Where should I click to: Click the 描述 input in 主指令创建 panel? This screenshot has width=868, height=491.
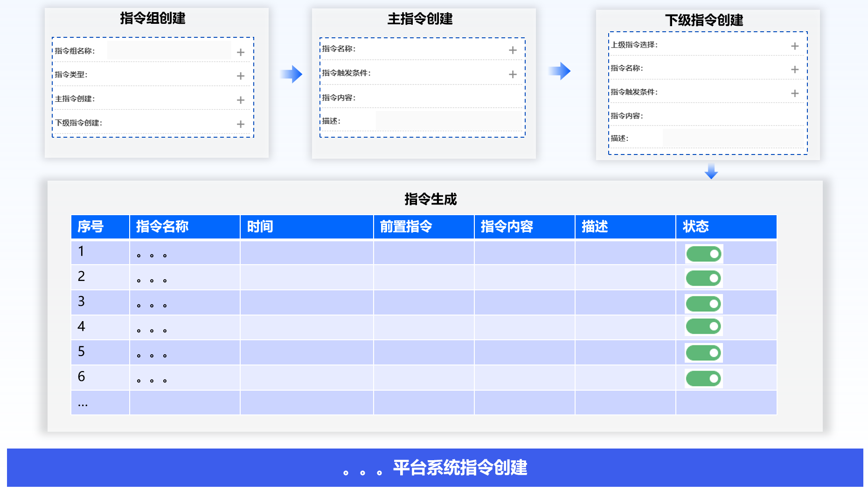coord(449,121)
